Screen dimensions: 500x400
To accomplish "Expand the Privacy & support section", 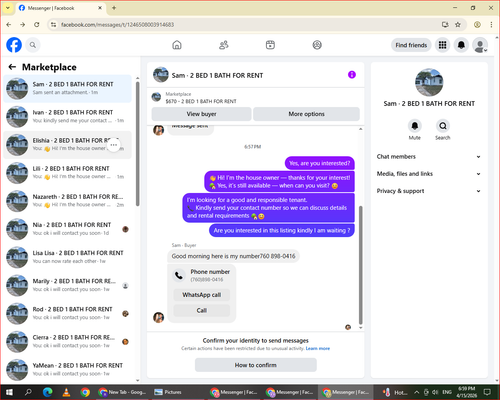I will tap(429, 191).
